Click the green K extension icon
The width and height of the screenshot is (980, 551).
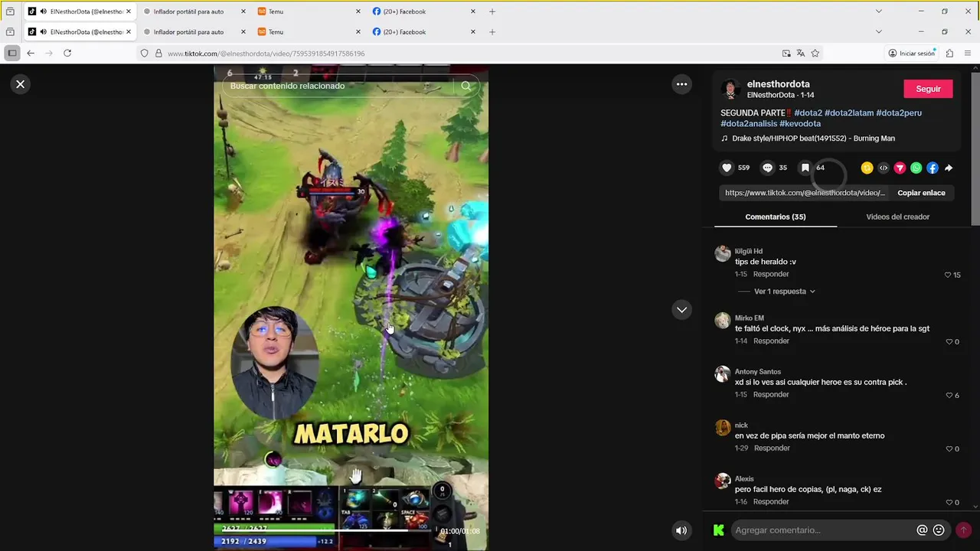coord(718,530)
